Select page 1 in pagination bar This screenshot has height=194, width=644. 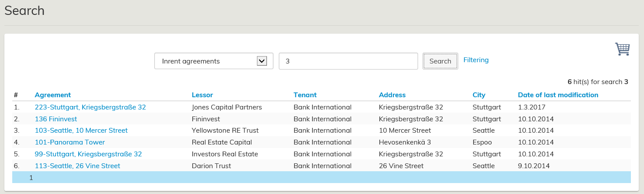click(31, 177)
